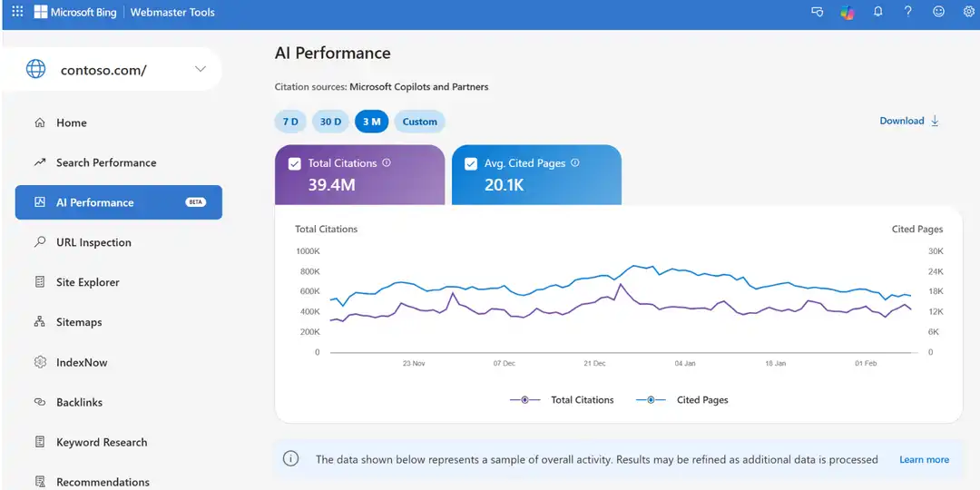
Task: Expand the contoso.com site selector dropdown
Action: pyautogui.click(x=201, y=70)
